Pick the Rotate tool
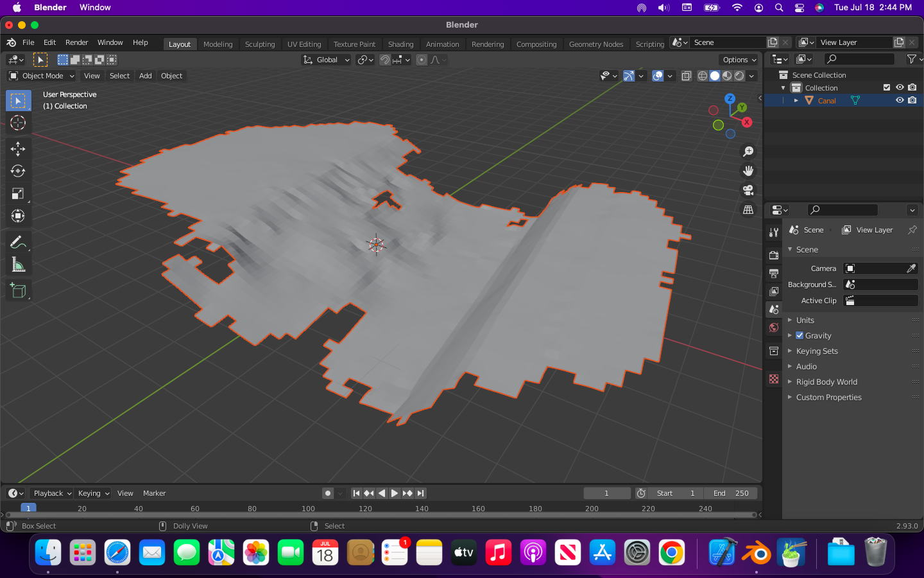This screenshot has width=924, height=578. (18, 171)
